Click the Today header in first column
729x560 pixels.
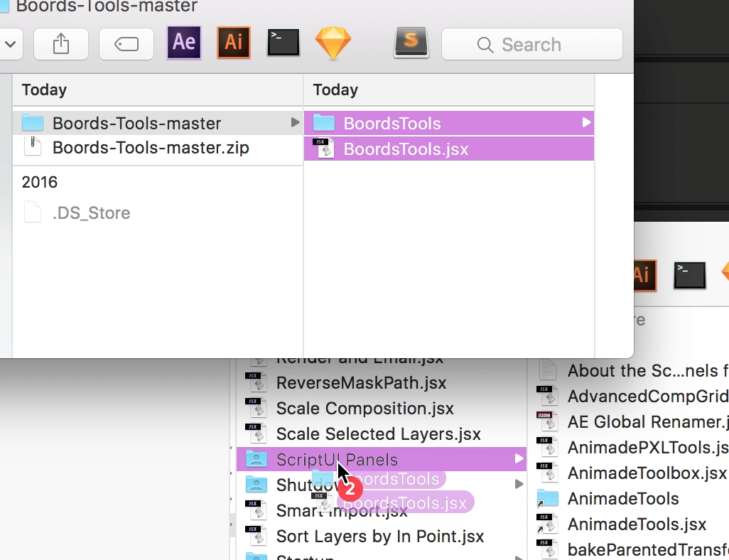pos(44,90)
